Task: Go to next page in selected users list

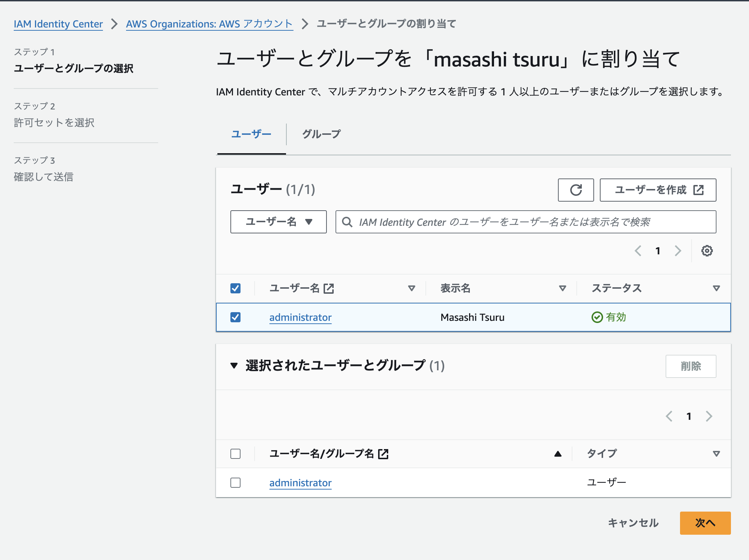Action: (x=709, y=416)
